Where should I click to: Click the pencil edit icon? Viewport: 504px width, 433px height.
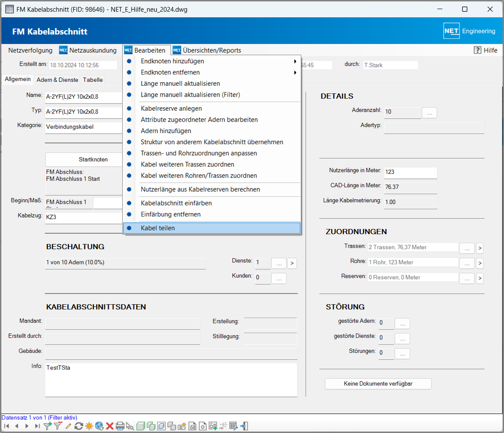coord(68,426)
